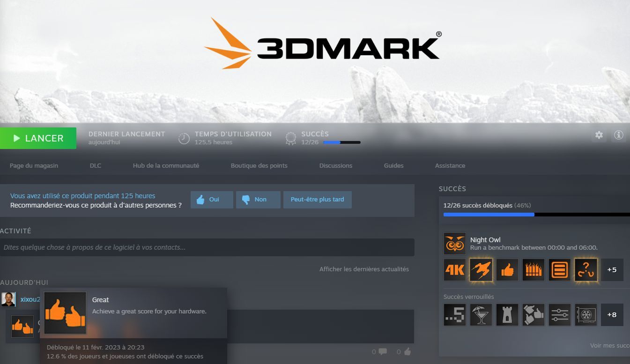630x364 pixels.
Task: Choose Peut-être plus tard
Action: 318,200
